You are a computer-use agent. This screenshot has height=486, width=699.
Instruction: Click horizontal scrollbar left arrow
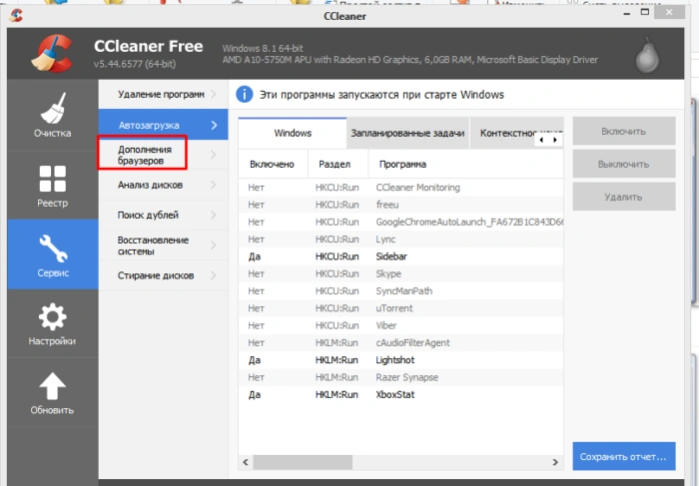[x=246, y=462]
